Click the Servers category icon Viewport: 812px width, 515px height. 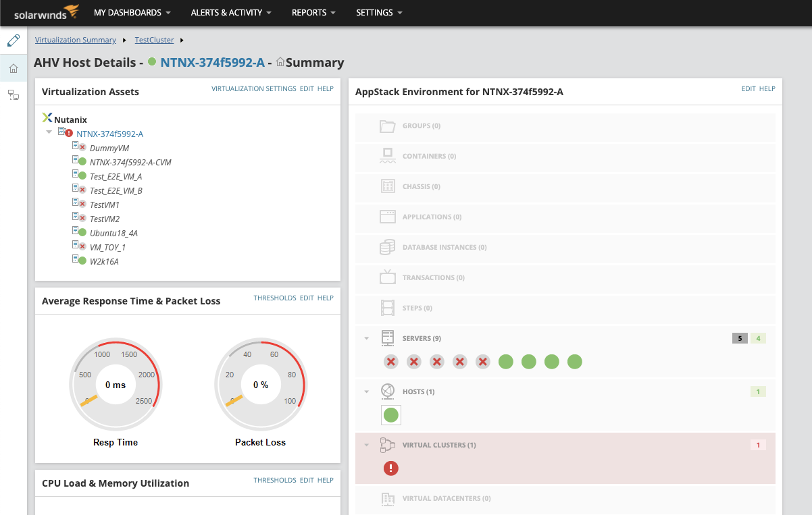387,338
